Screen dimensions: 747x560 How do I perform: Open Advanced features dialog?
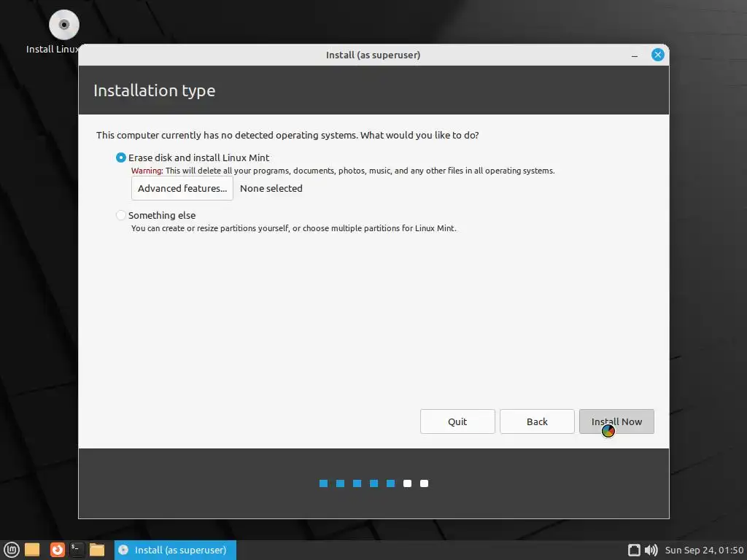point(182,188)
